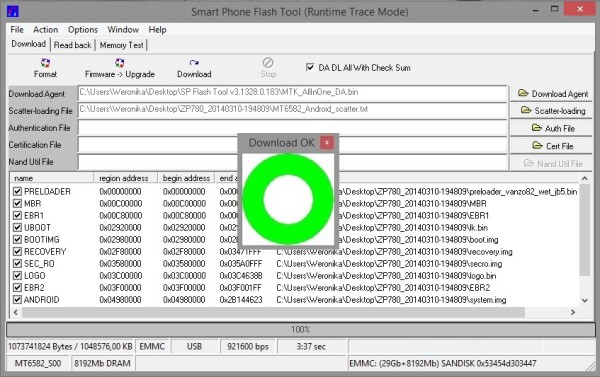
Task: Uncheck the EBR2 partition
Action: 17,287
